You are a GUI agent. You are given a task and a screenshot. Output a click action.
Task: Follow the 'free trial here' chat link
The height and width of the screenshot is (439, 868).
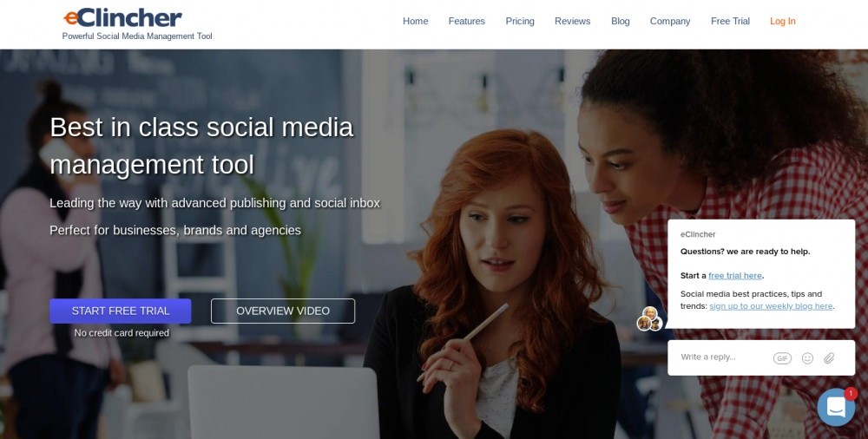(x=735, y=276)
